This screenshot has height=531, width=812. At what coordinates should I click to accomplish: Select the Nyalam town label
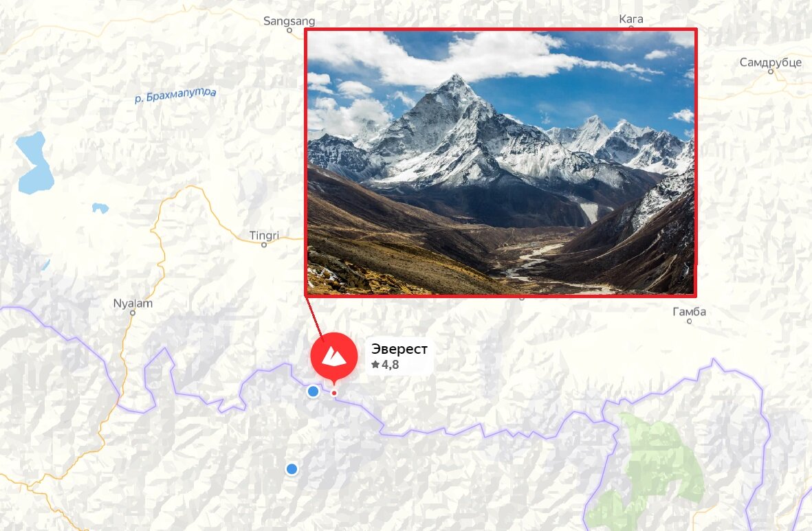pyautogui.click(x=133, y=303)
